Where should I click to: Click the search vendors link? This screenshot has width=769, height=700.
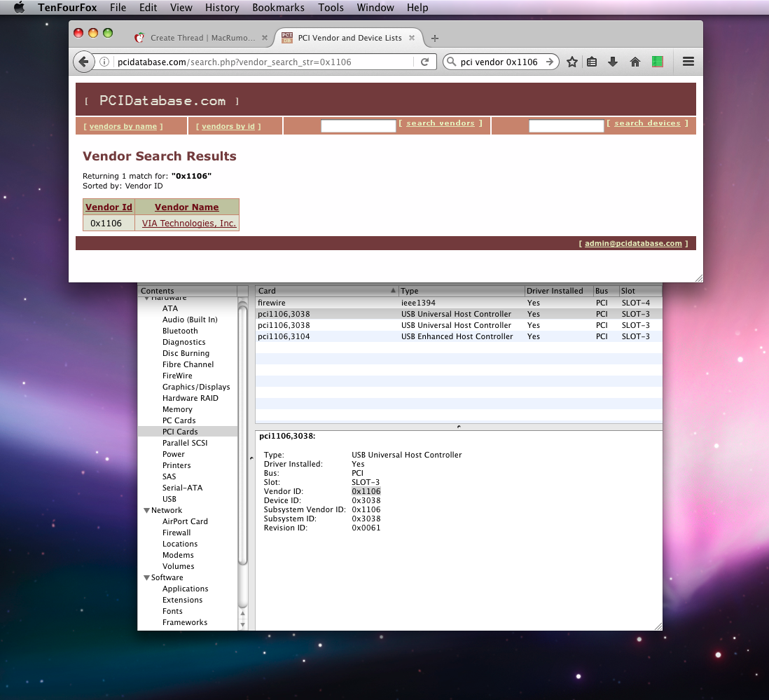click(440, 123)
